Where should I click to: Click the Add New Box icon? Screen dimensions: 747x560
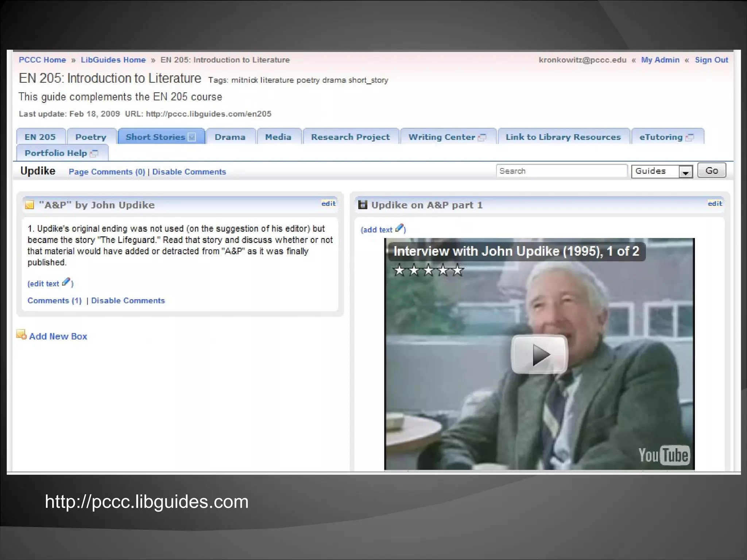tap(22, 334)
